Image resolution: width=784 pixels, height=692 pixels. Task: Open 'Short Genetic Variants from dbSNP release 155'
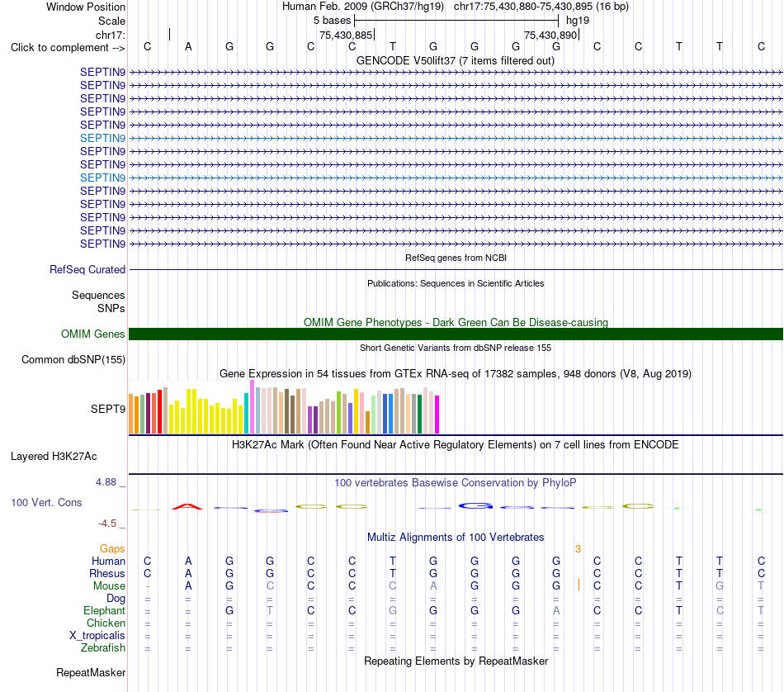click(x=456, y=348)
